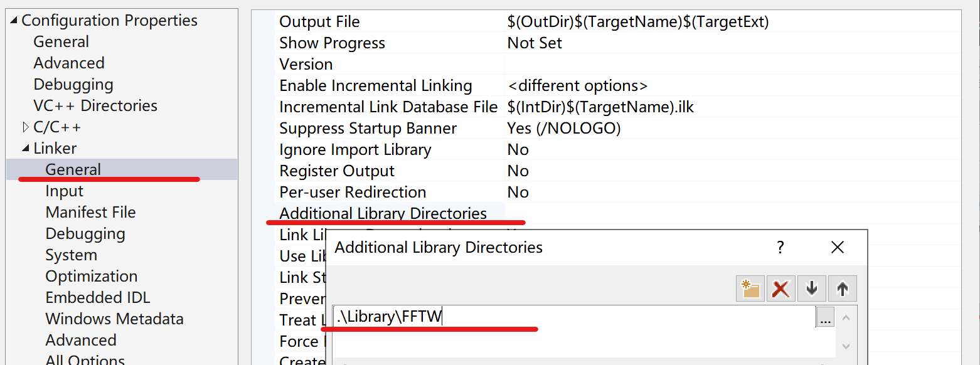Screen dimensions: 980x365
Task: Collapse the Configuration Properties node
Action: [x=14, y=21]
